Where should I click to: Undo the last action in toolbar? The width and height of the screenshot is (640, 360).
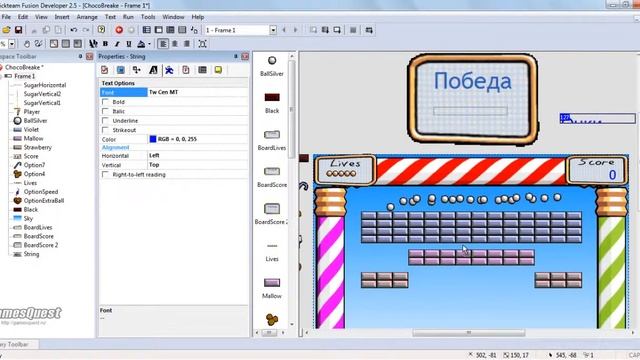coord(73,30)
